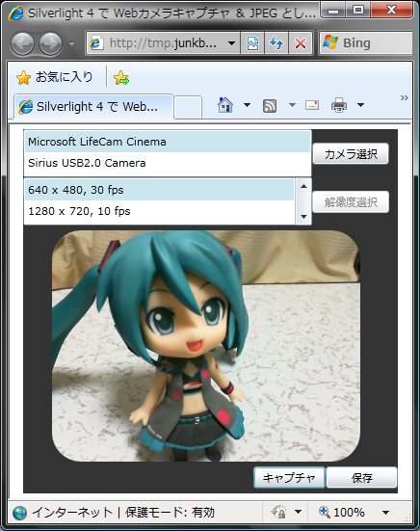This screenshot has width=420, height=531.
Task: Expand the zoom level dropdown arrow
Action: [x=386, y=513]
